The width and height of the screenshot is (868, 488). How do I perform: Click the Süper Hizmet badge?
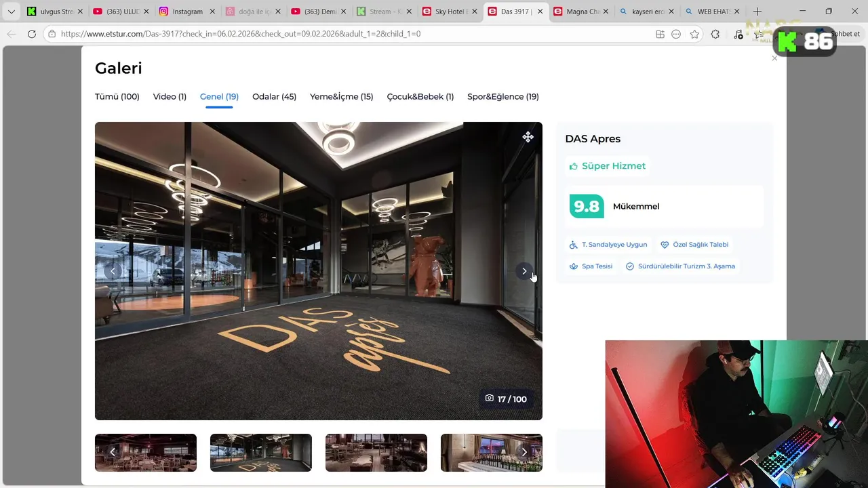click(x=607, y=166)
